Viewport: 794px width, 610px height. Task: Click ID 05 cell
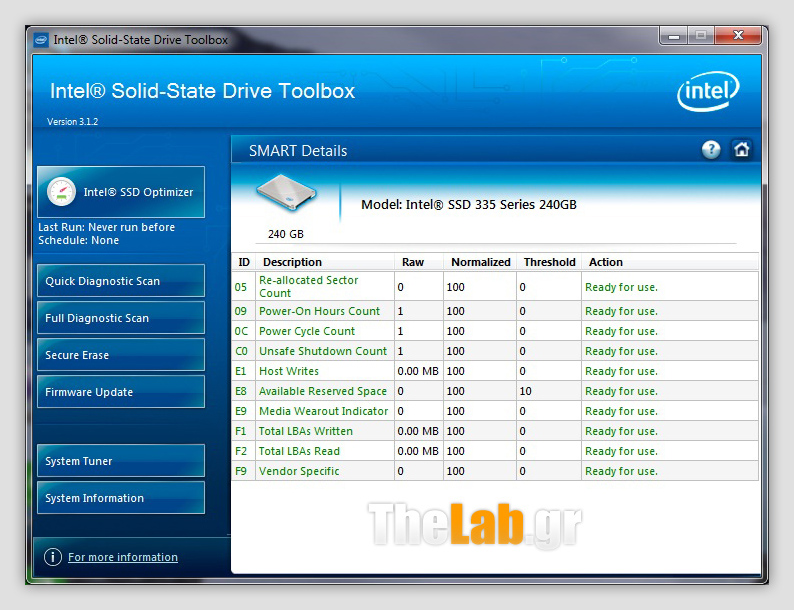(241, 287)
